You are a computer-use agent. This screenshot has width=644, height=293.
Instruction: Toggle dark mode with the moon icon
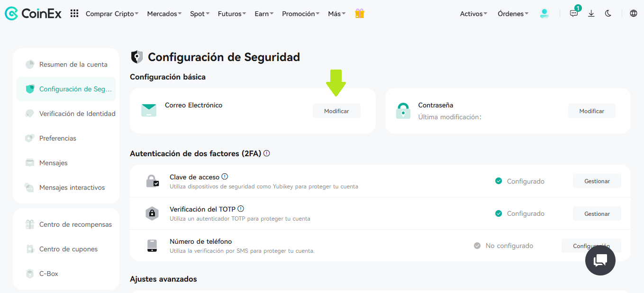[608, 14]
